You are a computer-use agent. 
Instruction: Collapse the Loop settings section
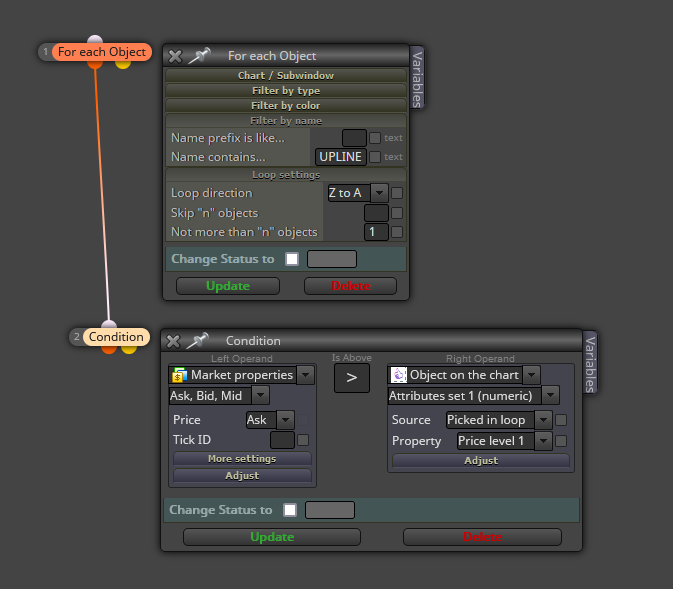286,175
